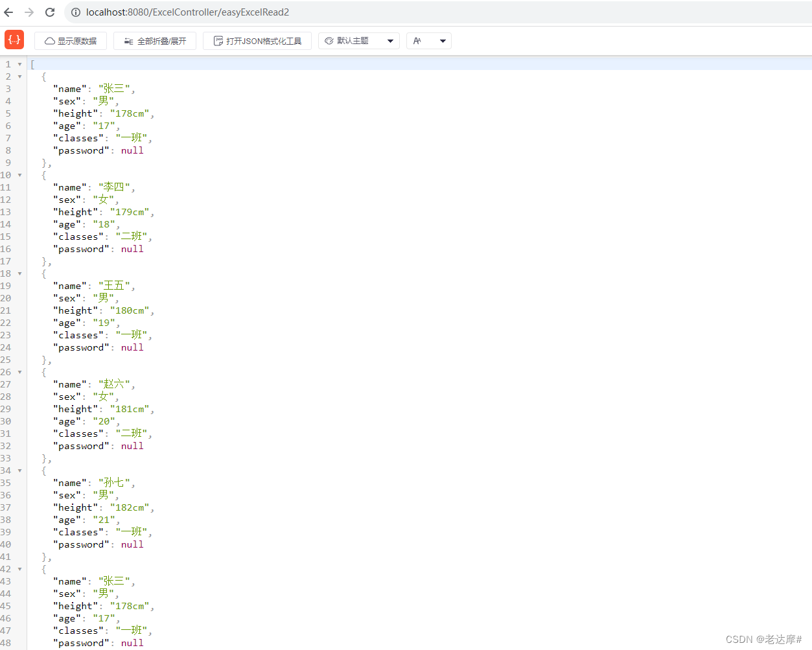Image resolution: width=812 pixels, height=650 pixels.
Task: Click the browser forward arrow
Action: 29,12
